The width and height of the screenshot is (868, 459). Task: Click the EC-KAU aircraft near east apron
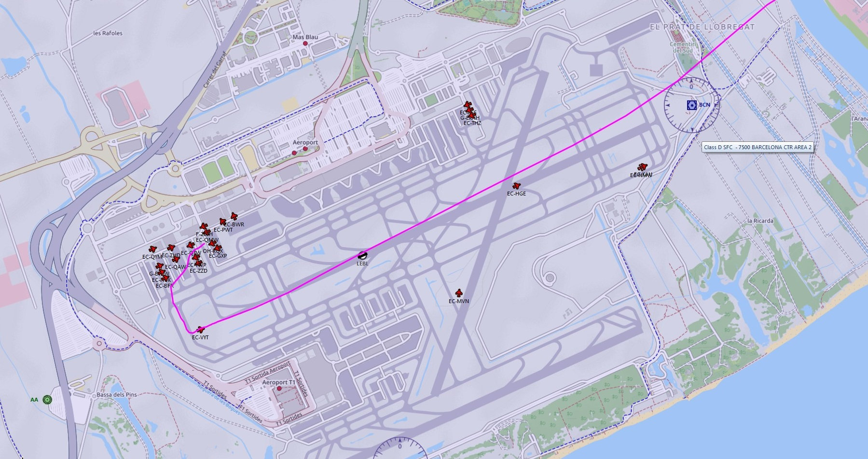coord(643,167)
